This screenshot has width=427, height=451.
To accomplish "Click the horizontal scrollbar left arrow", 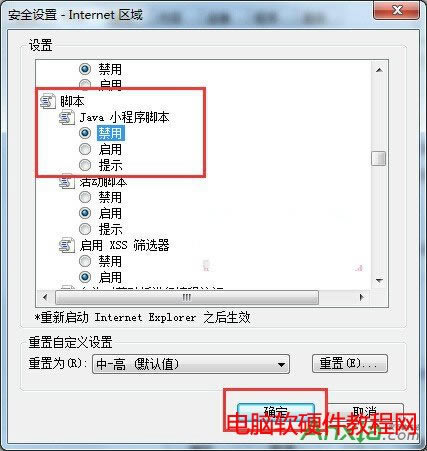I will (45, 297).
